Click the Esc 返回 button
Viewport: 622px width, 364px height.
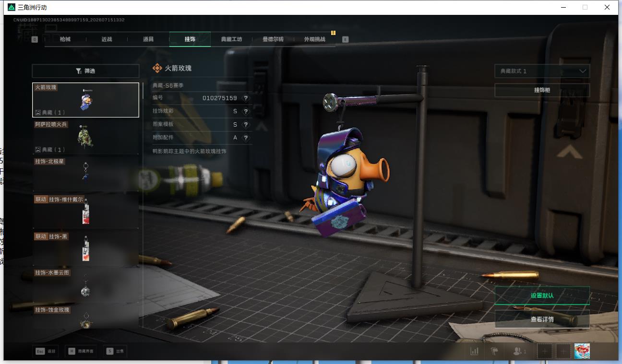click(46, 351)
